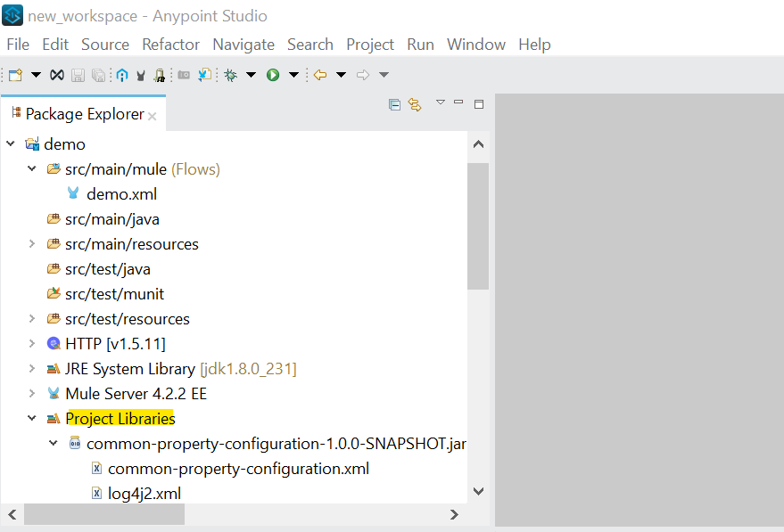The height and width of the screenshot is (532, 784).
Task: Click the green Run button in toolbar
Action: coord(273,75)
